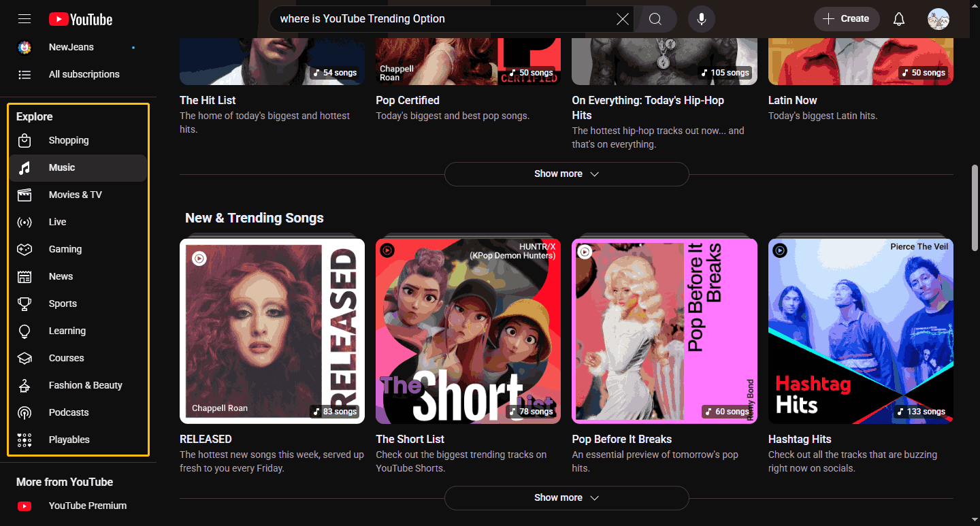Click the Explore section heading
Viewport: 980px width, 526px height.
tap(35, 116)
